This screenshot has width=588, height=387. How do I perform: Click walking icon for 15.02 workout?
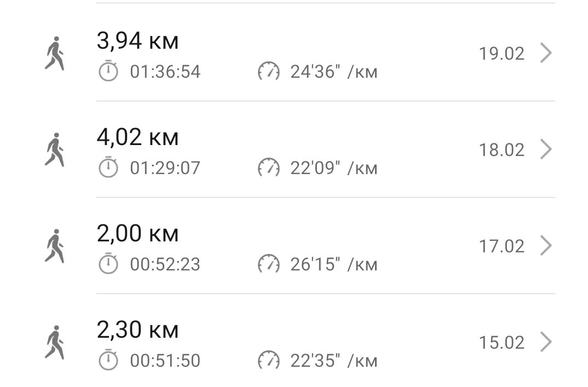(54, 342)
